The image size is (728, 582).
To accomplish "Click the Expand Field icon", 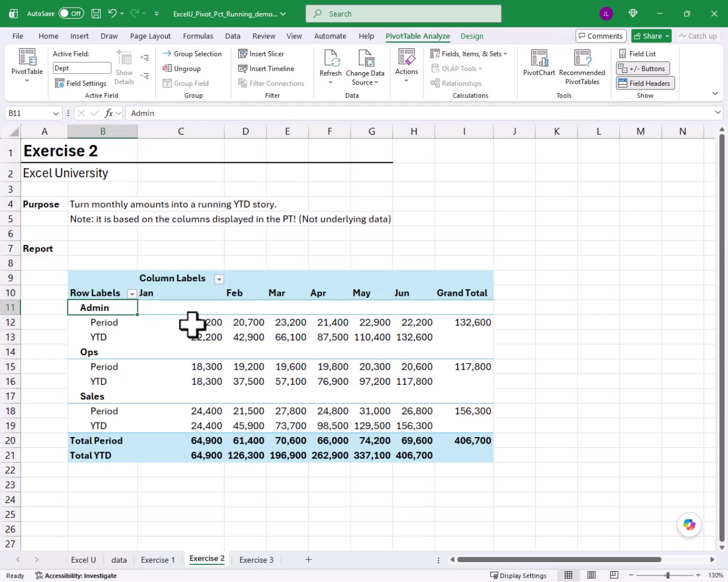I will click(145, 58).
